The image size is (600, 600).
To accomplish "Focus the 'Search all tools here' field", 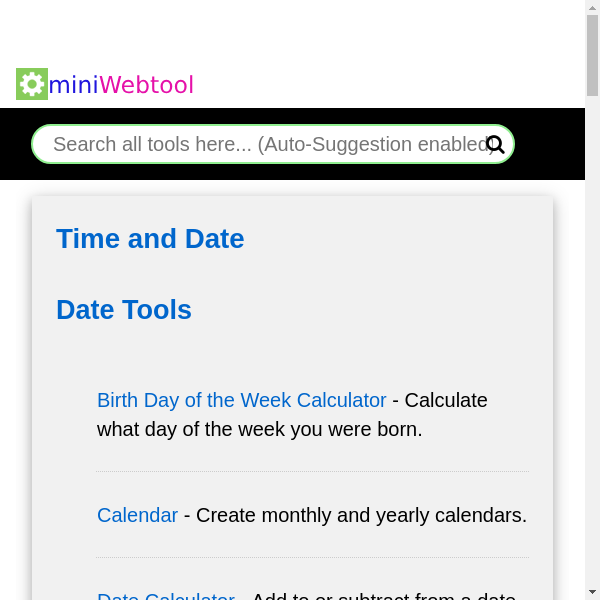I will click(260, 144).
